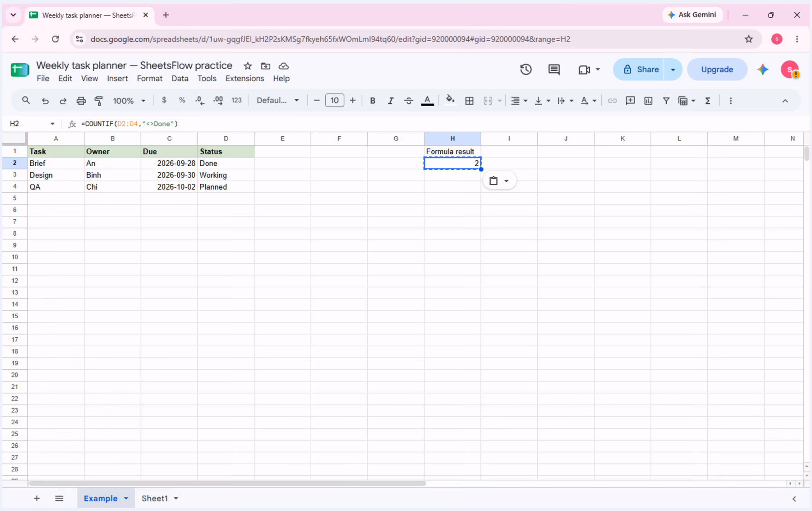Click the font size input field
This screenshot has height=511, width=812.
[x=334, y=101]
